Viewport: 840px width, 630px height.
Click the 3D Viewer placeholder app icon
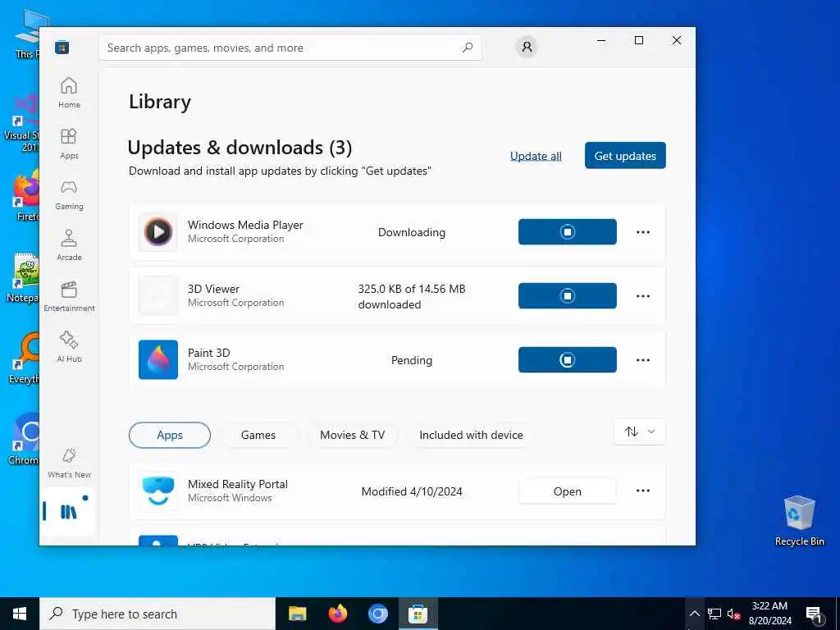coord(158,295)
